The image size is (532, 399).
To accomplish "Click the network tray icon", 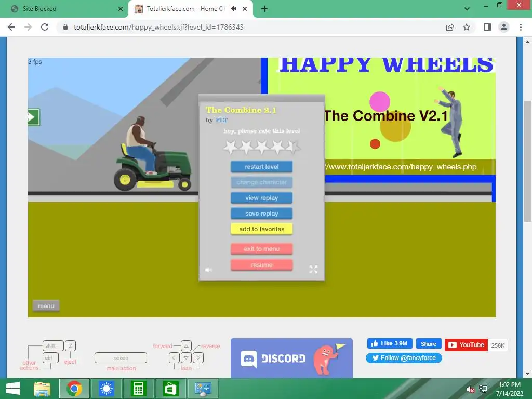I will pos(483,389).
